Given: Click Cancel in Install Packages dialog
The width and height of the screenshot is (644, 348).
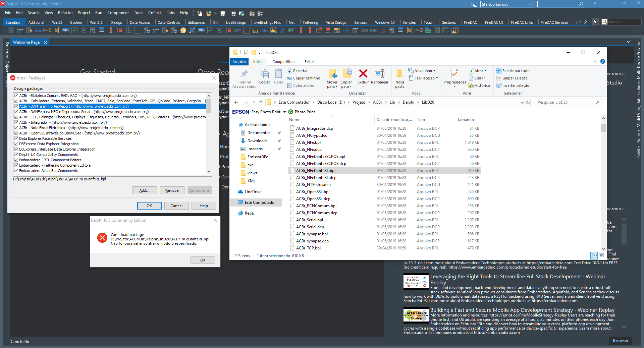Looking at the screenshot, I should coord(176,206).
